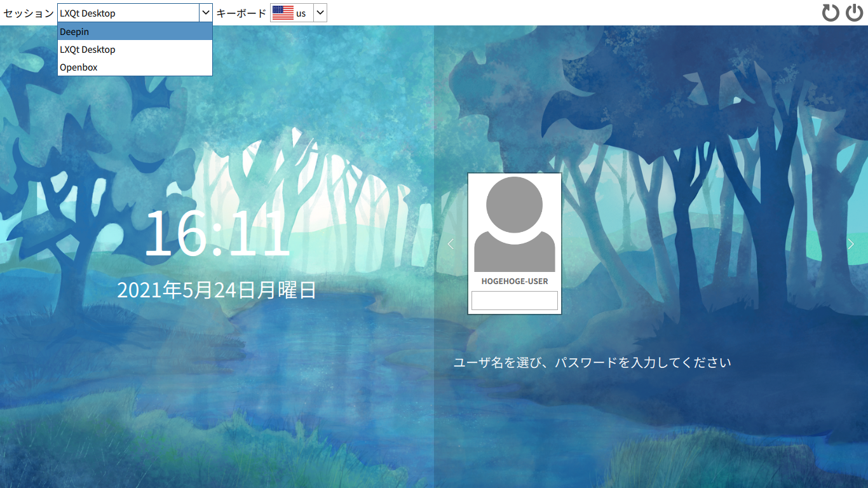Show previous user with left arrow
Viewport: 868px width, 488px height.
451,244
